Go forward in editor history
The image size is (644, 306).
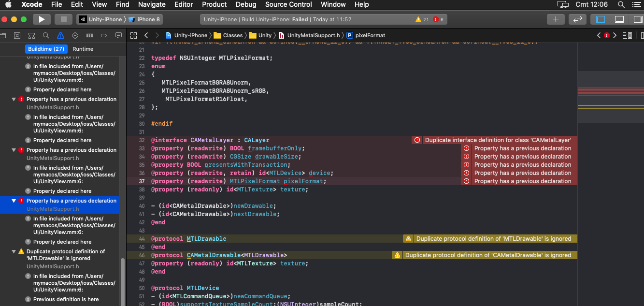157,35
